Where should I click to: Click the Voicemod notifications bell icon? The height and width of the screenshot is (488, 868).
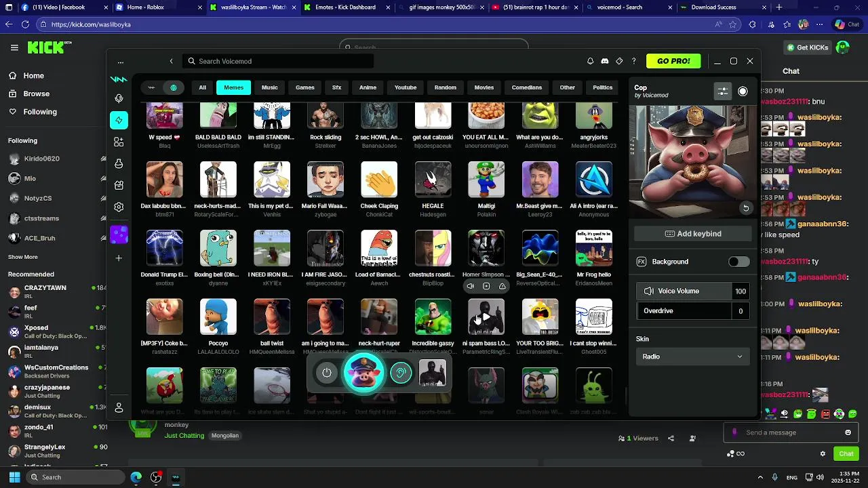pyautogui.click(x=590, y=61)
